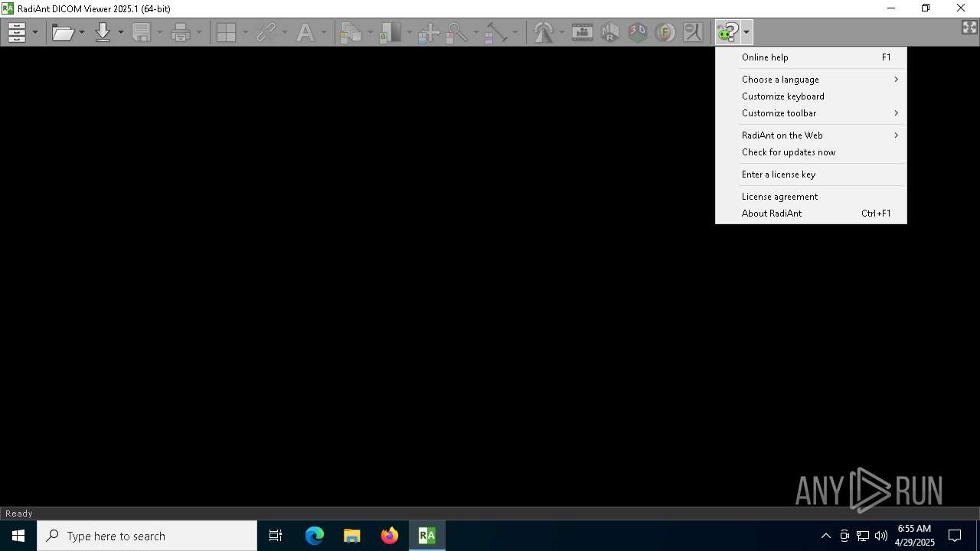Viewport: 980px width, 551px height.
Task: Select Enter a license key
Action: [x=811, y=174]
